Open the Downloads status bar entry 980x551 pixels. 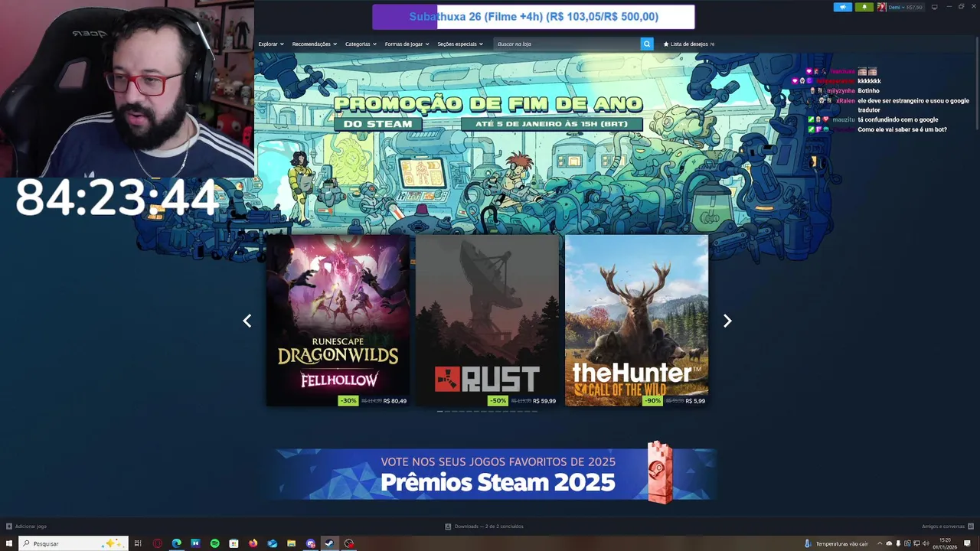coord(484,526)
